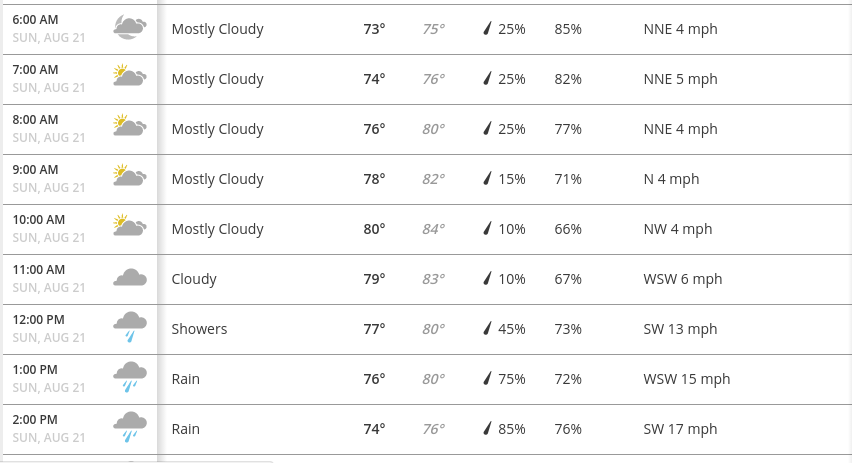The image size is (852, 463).
Task: Click the horizontal scrollbar at the bottom
Action: [x=138, y=461]
